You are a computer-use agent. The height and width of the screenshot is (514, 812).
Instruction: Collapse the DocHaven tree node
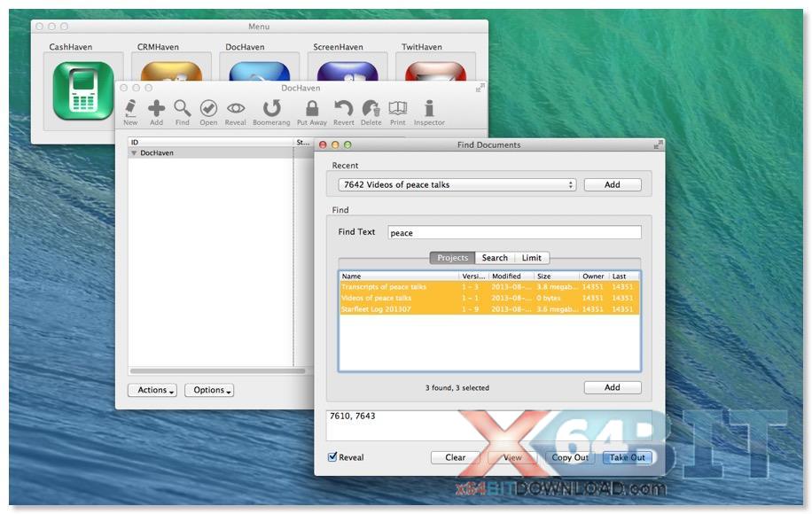134,153
